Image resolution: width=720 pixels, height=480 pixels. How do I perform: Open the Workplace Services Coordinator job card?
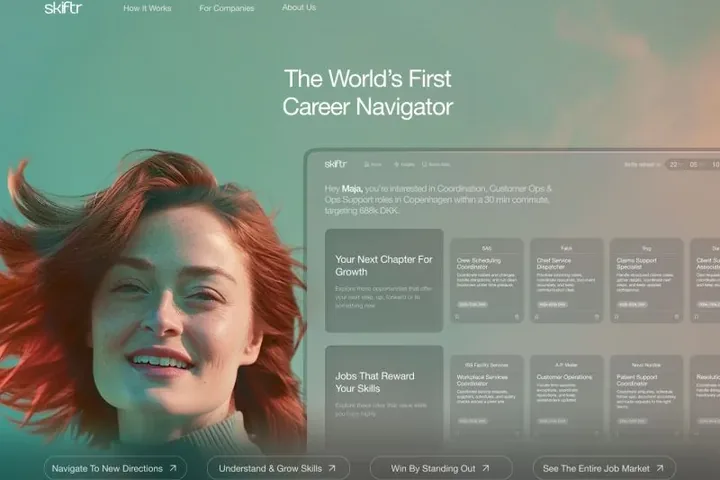(x=487, y=396)
